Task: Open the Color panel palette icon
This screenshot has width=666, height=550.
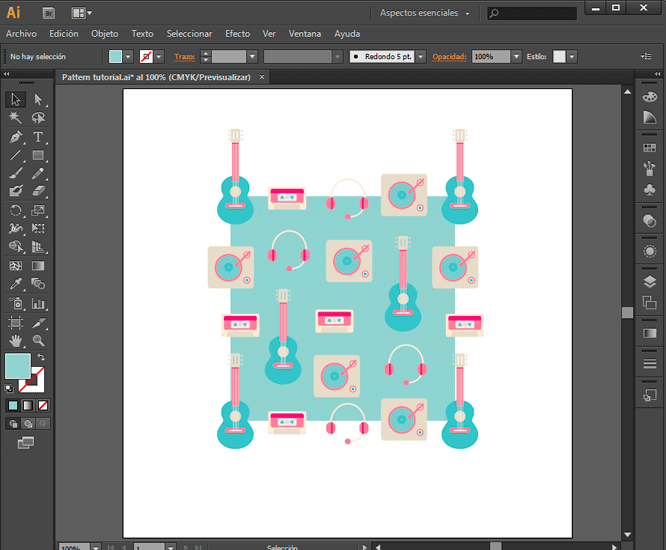Action: 649,97
